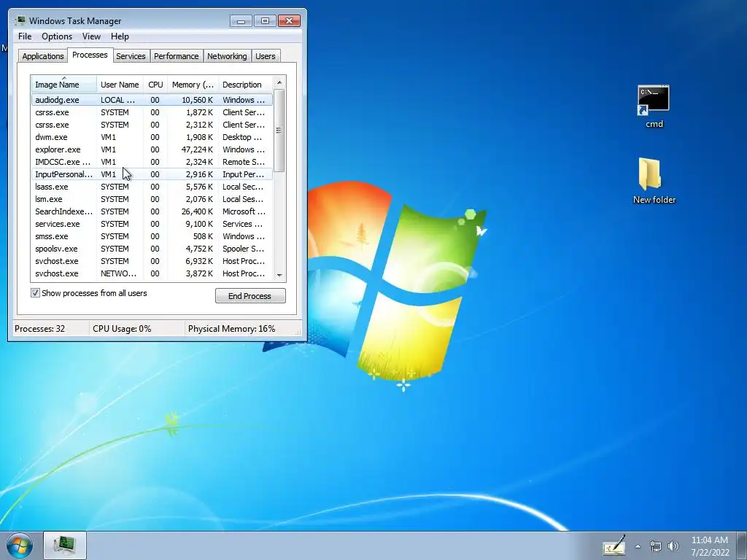The image size is (747, 560).
Task: Open the tablet input panel tray icon
Action: pos(614,545)
